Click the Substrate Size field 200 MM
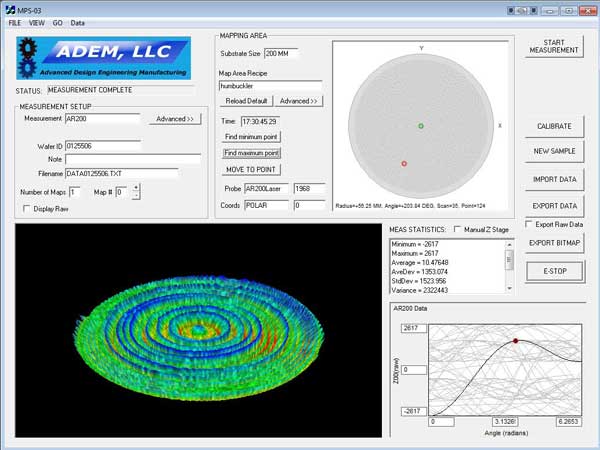Screen dimensions: 600x450 [281, 54]
